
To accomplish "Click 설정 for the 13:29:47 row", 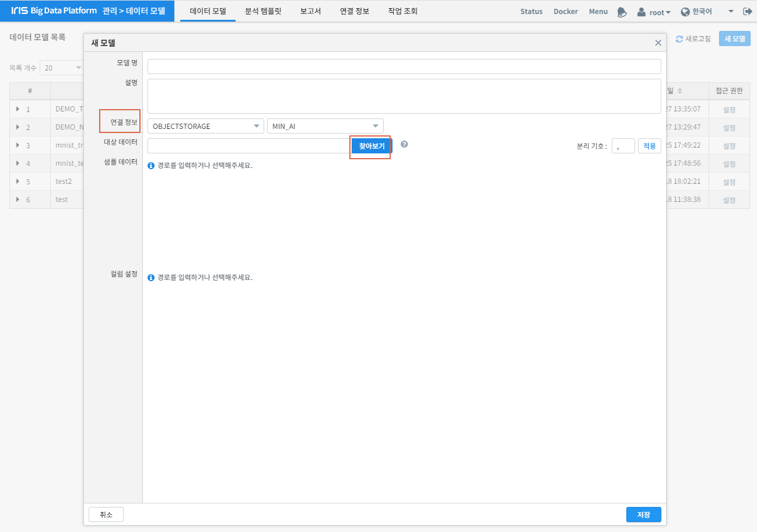I will click(729, 128).
